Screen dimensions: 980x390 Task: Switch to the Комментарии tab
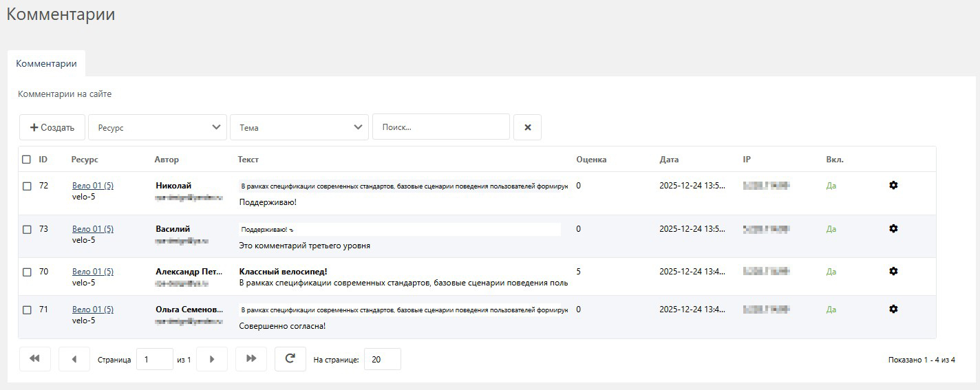pyautogui.click(x=46, y=63)
